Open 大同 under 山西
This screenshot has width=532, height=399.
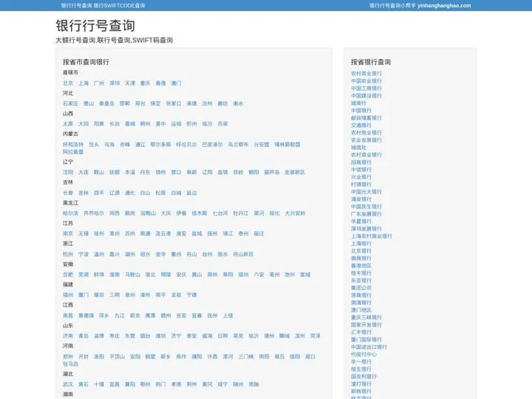coord(83,124)
